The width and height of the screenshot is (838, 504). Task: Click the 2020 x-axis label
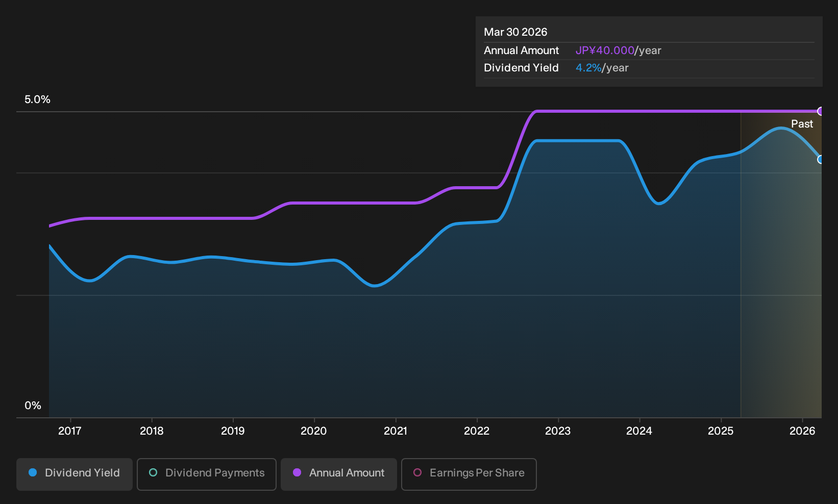314,431
